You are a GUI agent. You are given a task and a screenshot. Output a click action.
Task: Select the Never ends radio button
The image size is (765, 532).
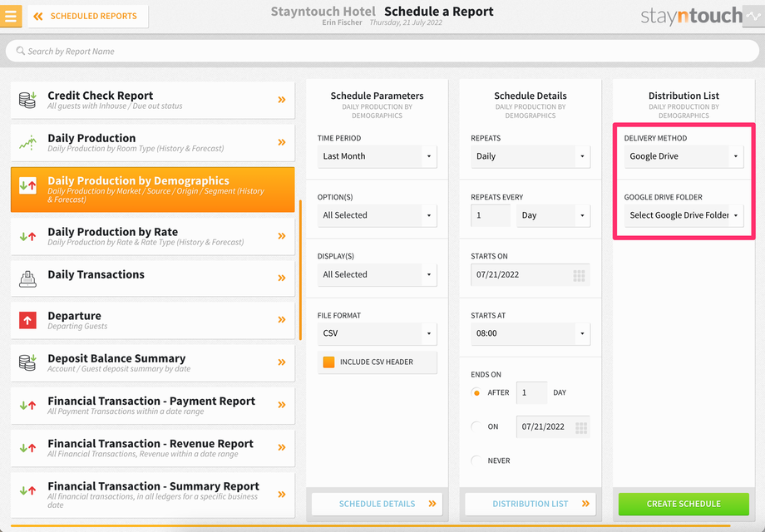click(x=476, y=461)
